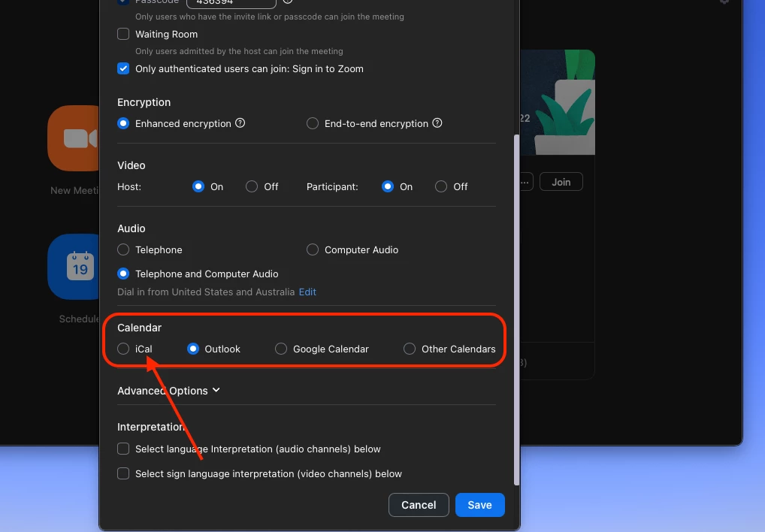Check Select language Interpretation audio channels

[123, 449]
